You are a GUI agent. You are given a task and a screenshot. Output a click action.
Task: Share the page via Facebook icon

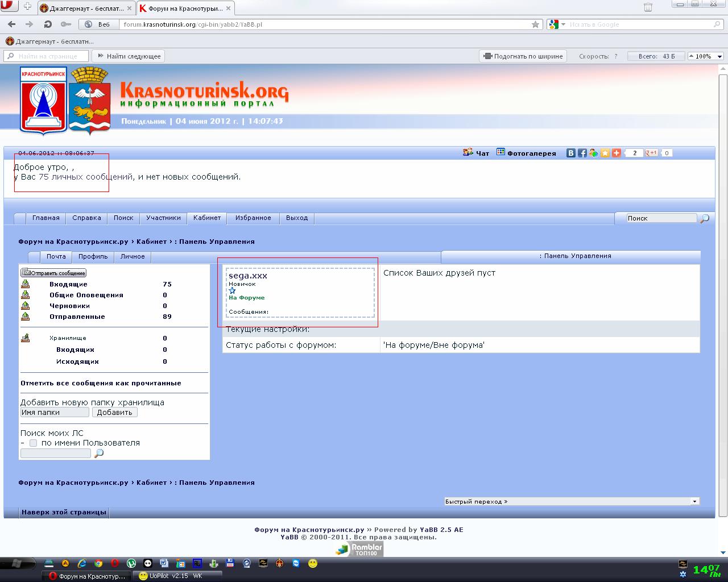pyautogui.click(x=582, y=153)
